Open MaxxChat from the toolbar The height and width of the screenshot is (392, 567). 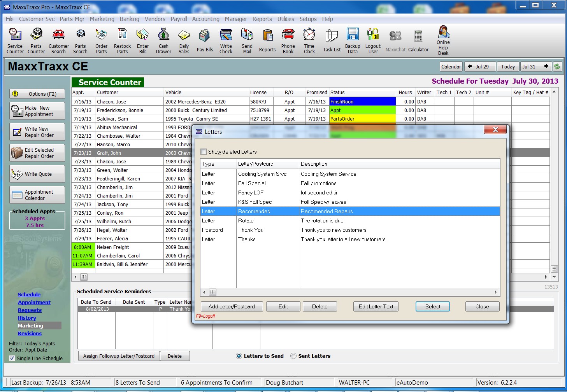(396, 41)
